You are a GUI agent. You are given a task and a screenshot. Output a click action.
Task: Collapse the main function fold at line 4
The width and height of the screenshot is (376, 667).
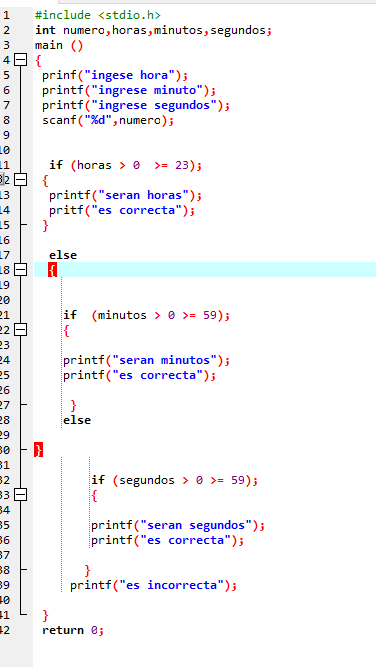click(x=20, y=60)
